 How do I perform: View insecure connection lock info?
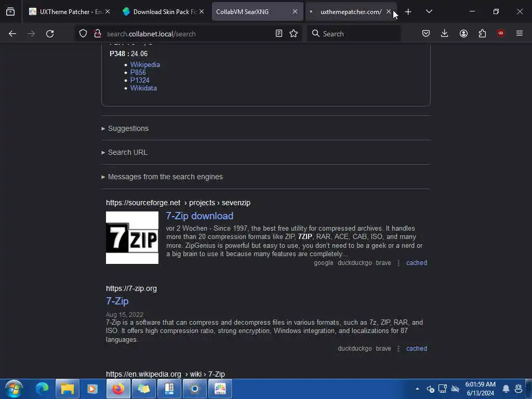pos(98,34)
